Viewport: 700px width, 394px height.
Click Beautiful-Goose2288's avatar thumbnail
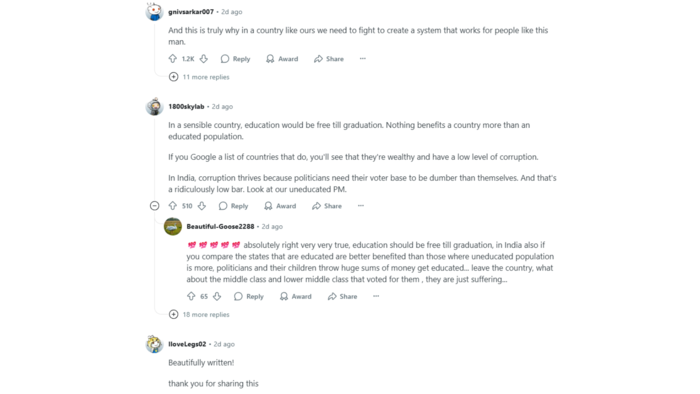(173, 226)
